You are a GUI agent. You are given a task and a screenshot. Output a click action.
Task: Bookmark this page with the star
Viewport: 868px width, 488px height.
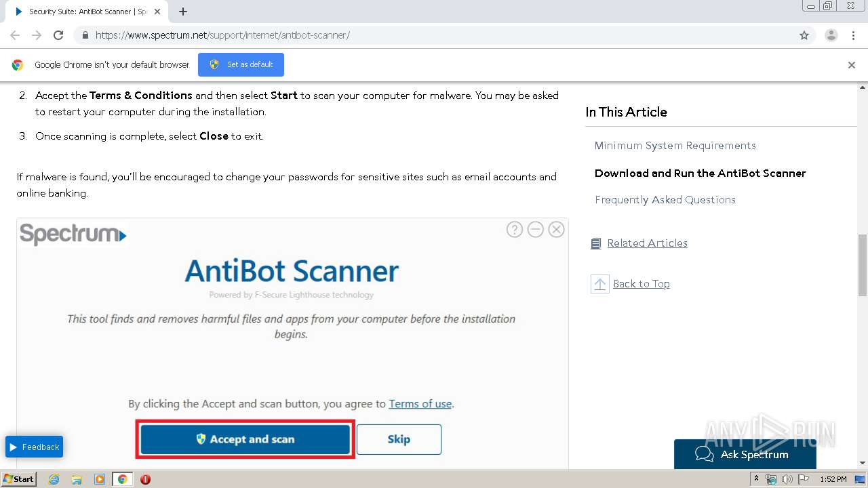click(804, 35)
